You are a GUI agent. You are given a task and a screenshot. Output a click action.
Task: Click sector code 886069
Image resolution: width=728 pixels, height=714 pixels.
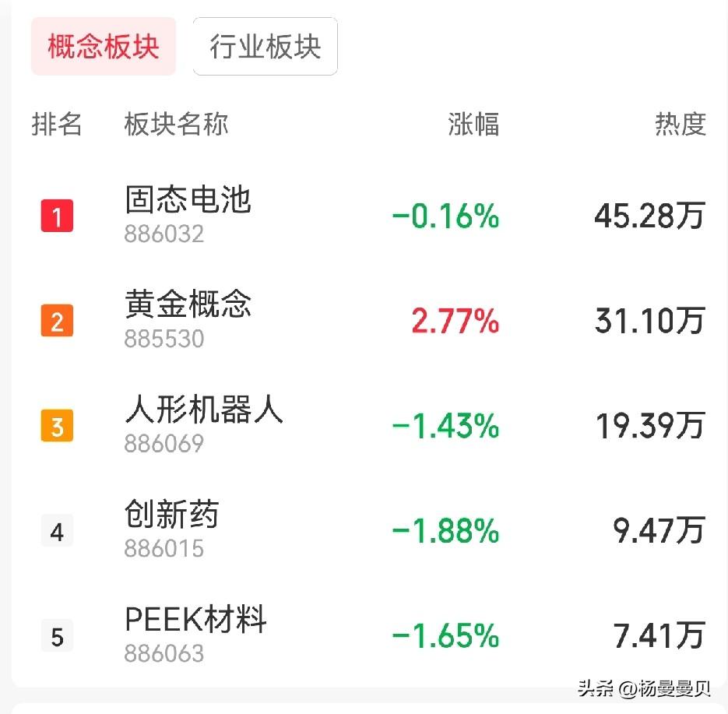164,443
